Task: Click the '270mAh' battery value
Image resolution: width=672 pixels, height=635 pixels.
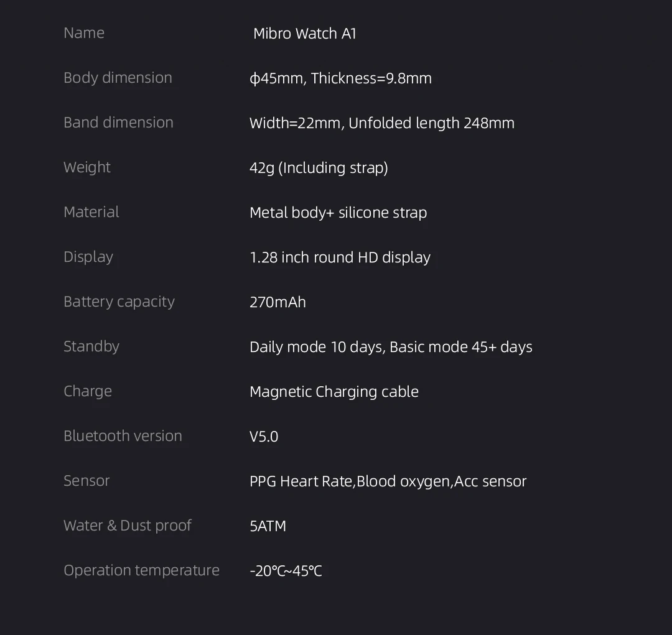Action: 278,302
